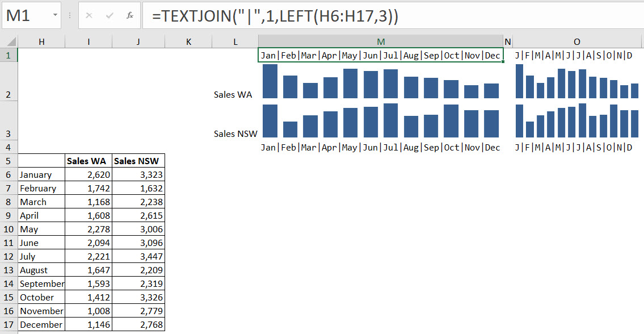Click inside the Name Box showing M1

coord(26,16)
